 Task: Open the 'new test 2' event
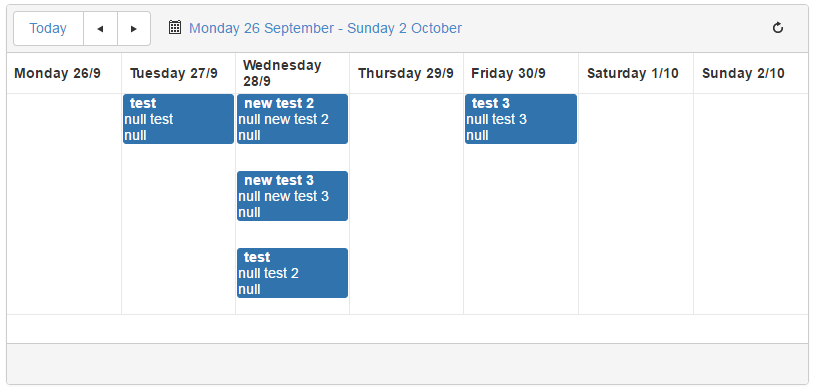pyautogui.click(x=292, y=119)
